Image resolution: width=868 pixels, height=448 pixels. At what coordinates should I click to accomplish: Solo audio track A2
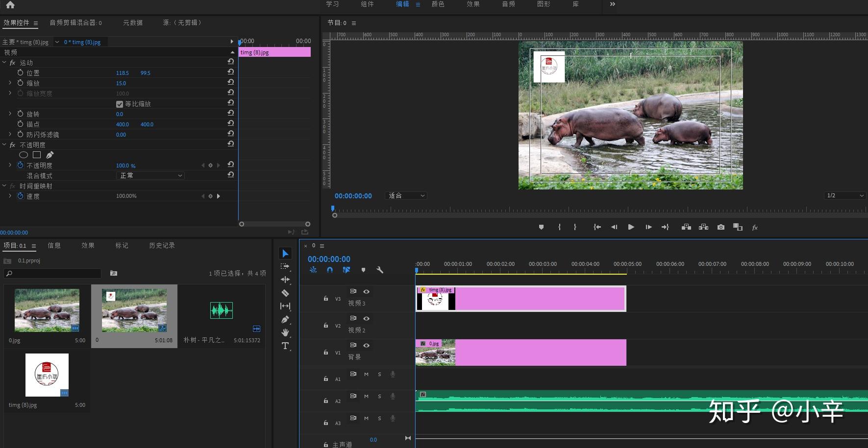[379, 397]
